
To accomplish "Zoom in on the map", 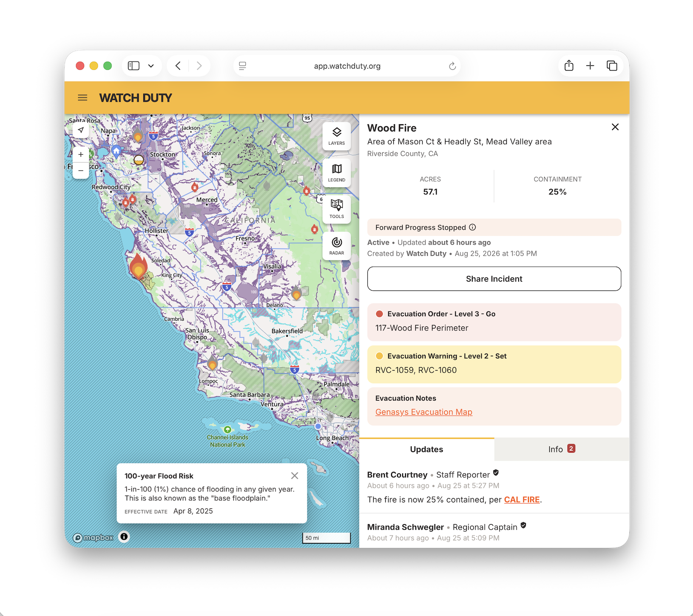I will pyautogui.click(x=81, y=154).
